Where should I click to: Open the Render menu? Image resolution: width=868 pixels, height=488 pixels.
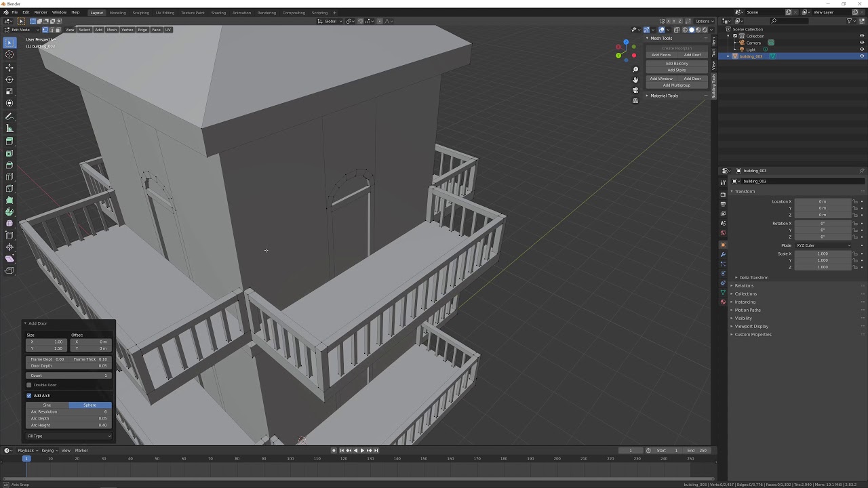(41, 12)
